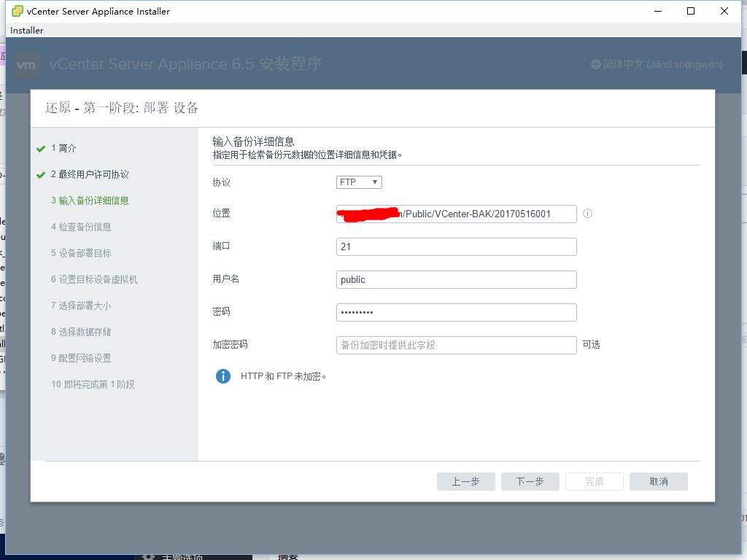Click the 位置 location input field

[457, 214]
